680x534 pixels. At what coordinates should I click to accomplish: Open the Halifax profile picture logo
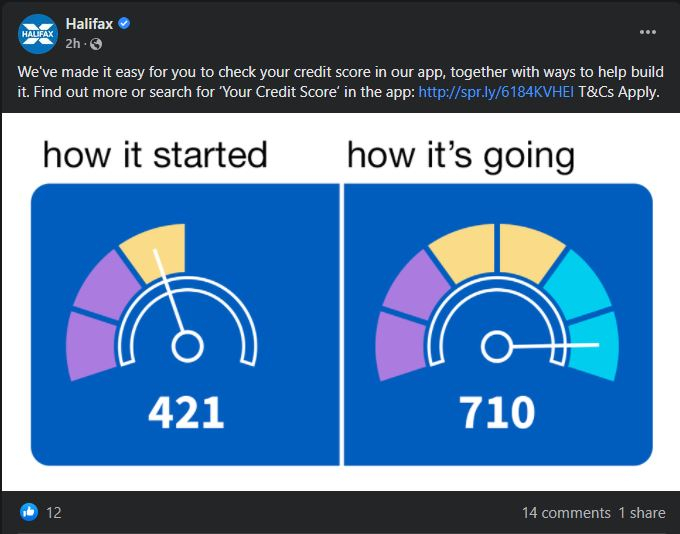pos(38,34)
